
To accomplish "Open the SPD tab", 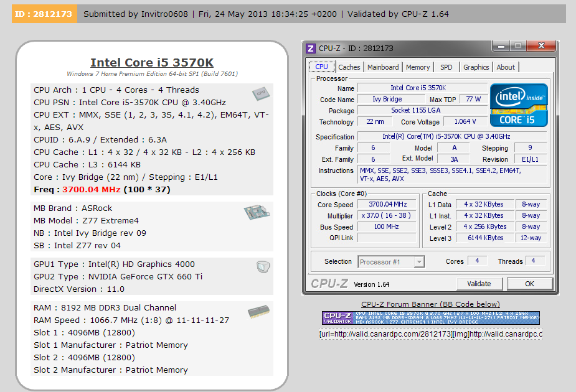I will click(x=446, y=67).
